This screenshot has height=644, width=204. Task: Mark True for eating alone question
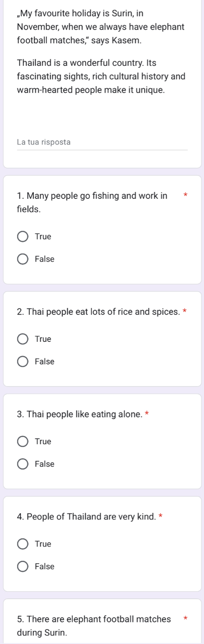[x=23, y=442]
